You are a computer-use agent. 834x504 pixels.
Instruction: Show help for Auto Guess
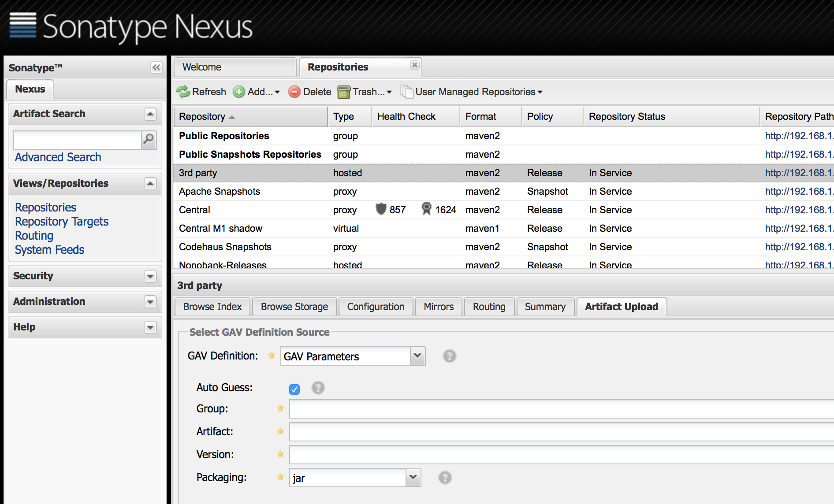click(318, 388)
